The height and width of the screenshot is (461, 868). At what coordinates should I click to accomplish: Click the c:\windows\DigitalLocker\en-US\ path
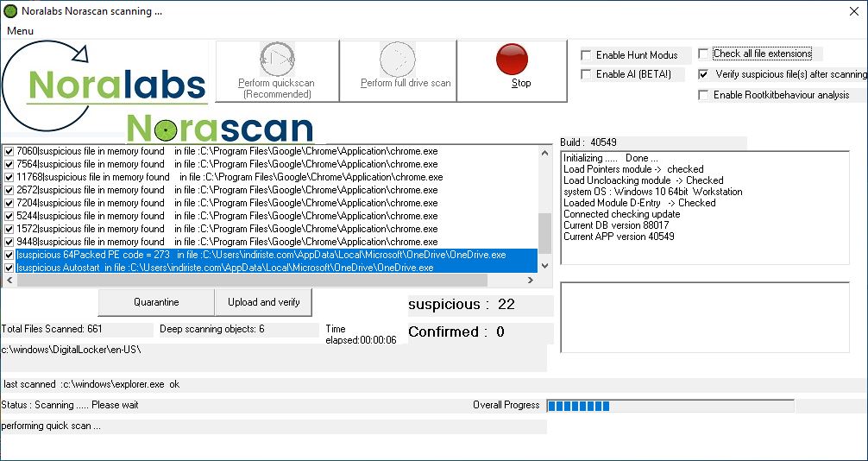point(71,350)
